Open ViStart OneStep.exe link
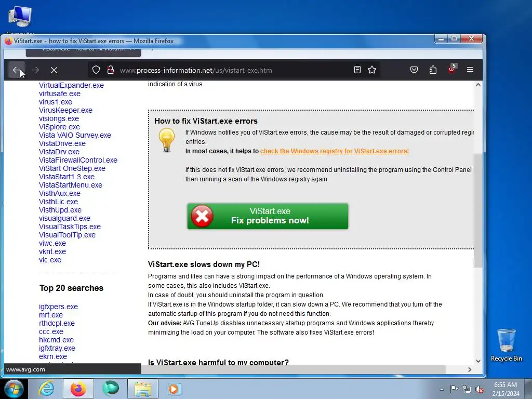Viewport: 532px width, 399px height. click(x=72, y=169)
